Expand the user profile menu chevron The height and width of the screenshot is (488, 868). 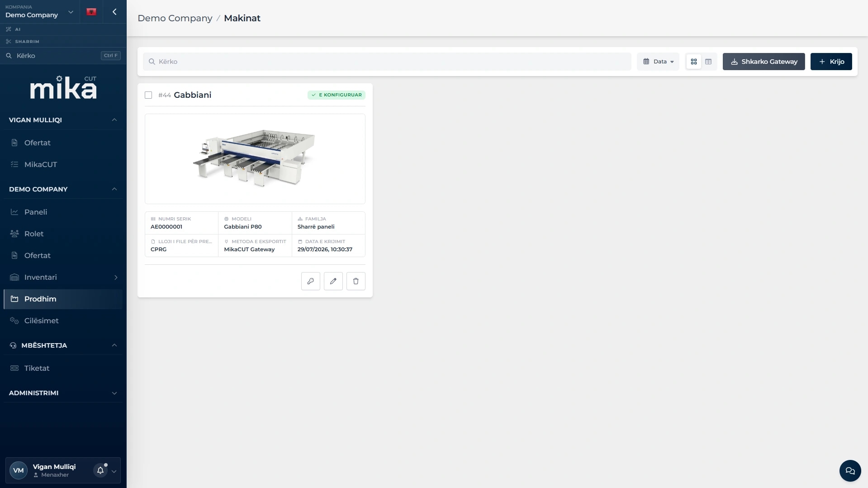point(114,471)
